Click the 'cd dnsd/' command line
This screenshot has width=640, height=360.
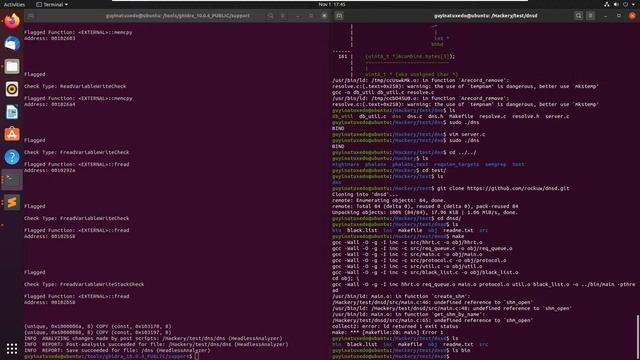[397, 218]
